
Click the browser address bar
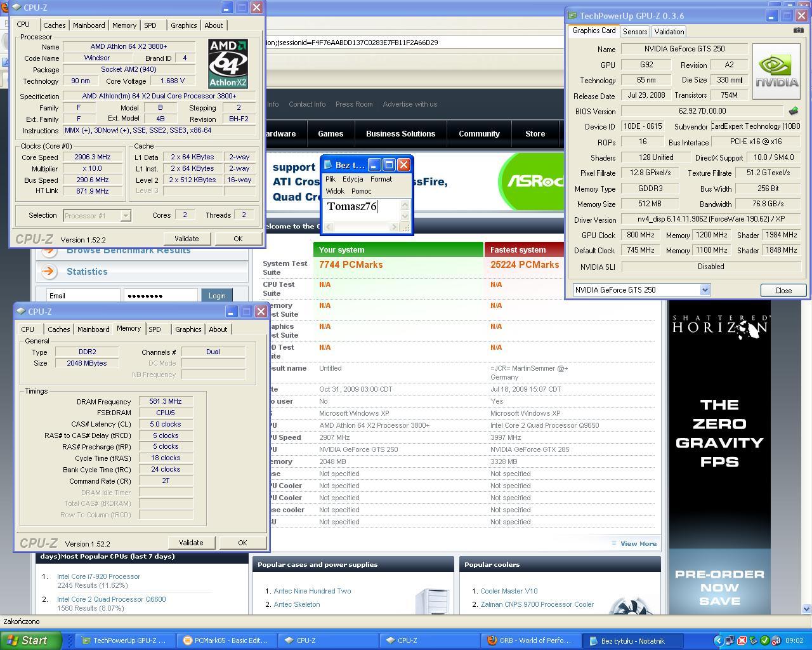[x=415, y=43]
